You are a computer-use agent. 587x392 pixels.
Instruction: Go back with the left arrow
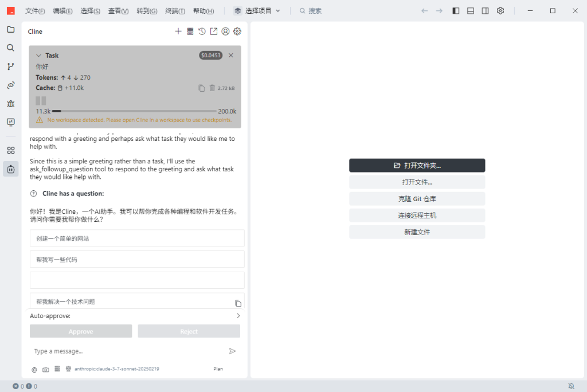tap(425, 11)
